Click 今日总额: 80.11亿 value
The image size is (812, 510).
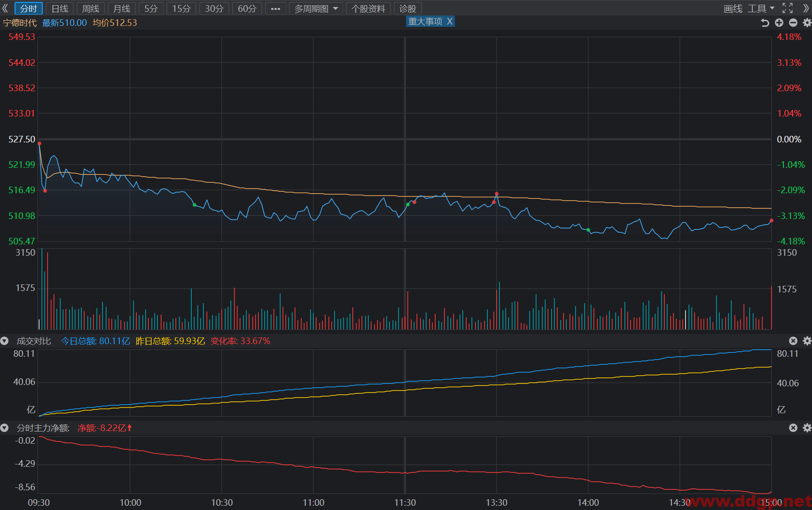[x=95, y=341]
